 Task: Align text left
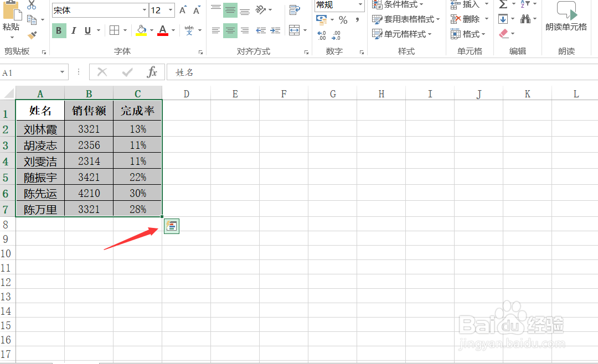point(216,30)
